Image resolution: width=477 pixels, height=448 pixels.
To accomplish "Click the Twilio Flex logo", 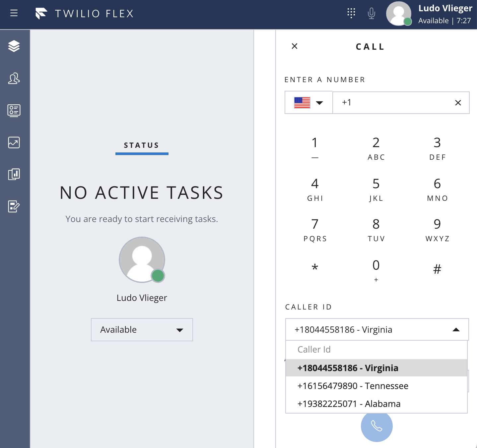I will pyautogui.click(x=84, y=14).
